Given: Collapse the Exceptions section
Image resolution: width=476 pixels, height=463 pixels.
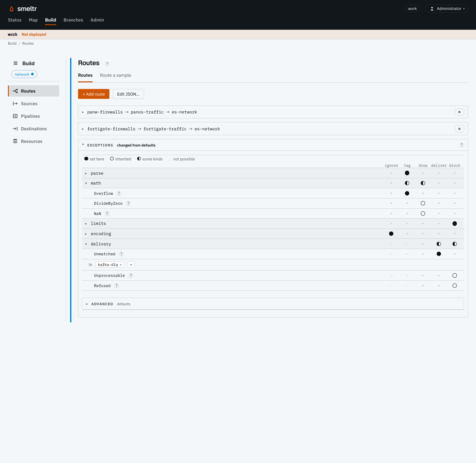Looking at the screenshot, I should click(83, 145).
